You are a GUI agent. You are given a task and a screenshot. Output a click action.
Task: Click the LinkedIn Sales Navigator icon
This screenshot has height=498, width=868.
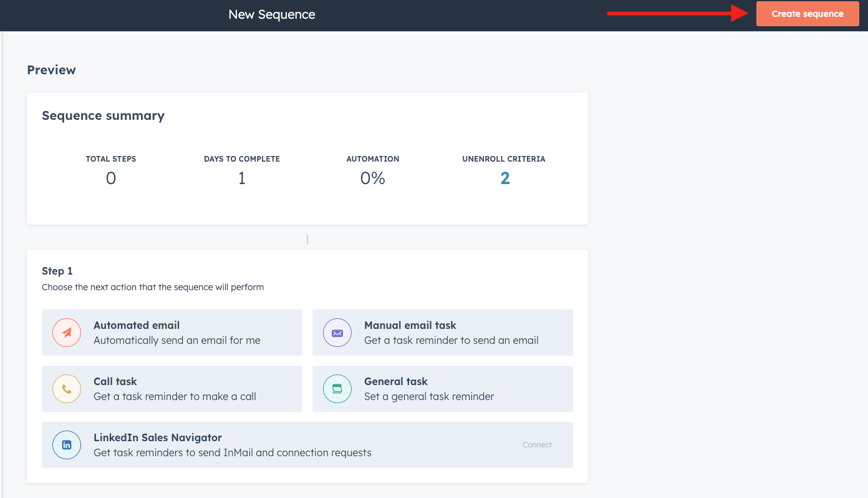pos(66,445)
